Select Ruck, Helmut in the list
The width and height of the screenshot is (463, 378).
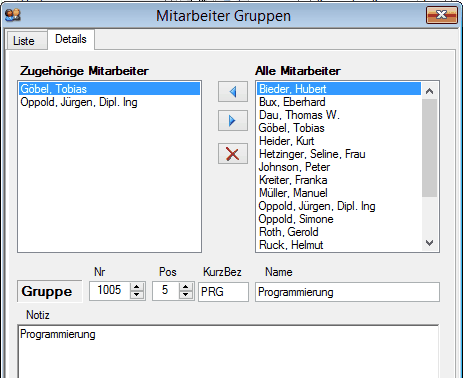(339, 245)
